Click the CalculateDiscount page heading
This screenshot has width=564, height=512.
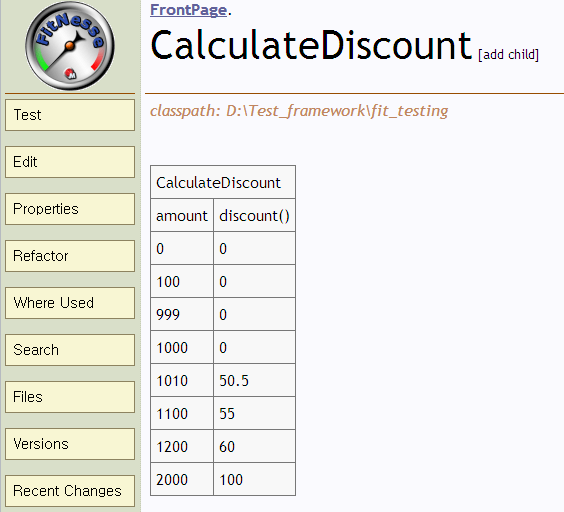[311, 45]
